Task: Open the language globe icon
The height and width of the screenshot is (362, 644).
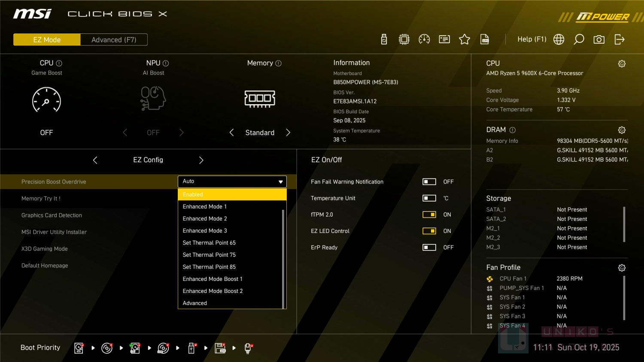Action: [559, 39]
